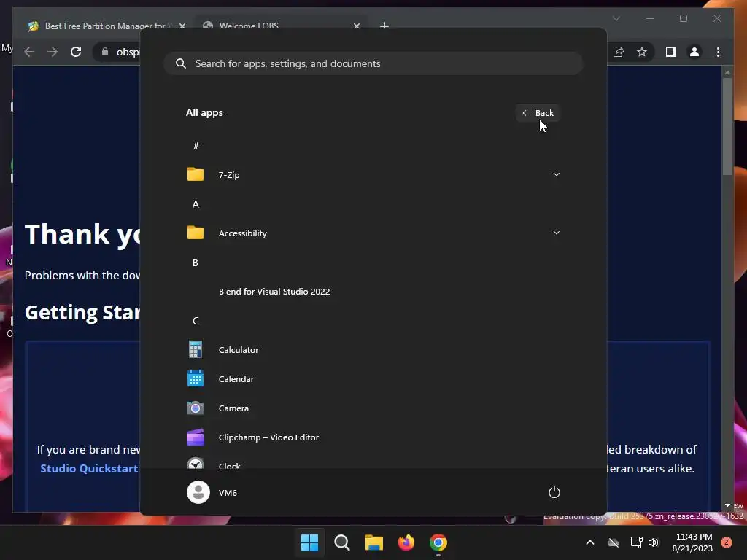Click the 7-Zip folder icon
747x560 pixels.
click(196, 174)
